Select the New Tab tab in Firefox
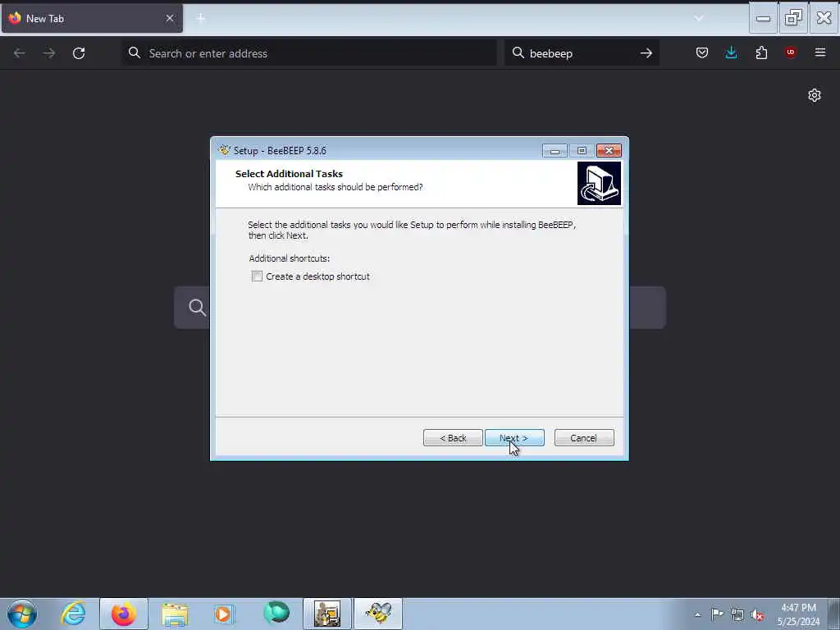840x630 pixels. (92, 18)
